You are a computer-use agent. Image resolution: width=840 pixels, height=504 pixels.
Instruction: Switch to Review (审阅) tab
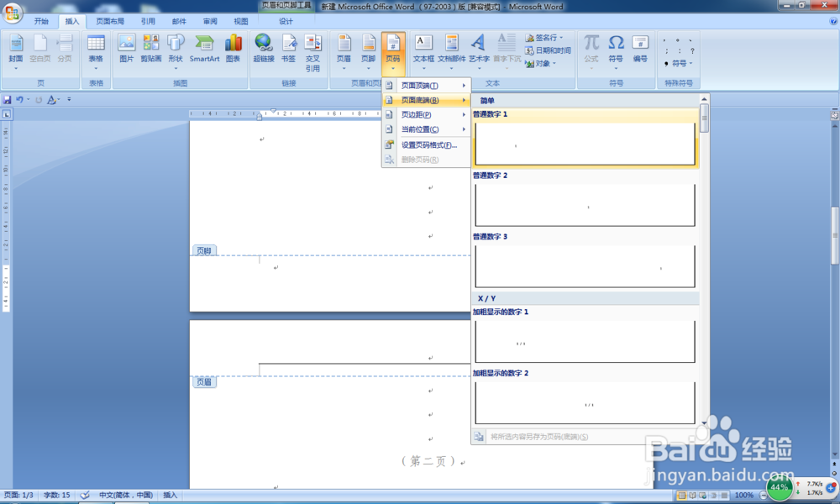coord(210,22)
